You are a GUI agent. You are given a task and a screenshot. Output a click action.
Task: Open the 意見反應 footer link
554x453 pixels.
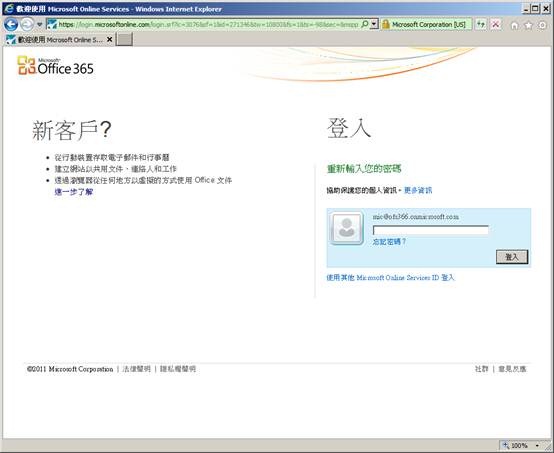click(512, 369)
